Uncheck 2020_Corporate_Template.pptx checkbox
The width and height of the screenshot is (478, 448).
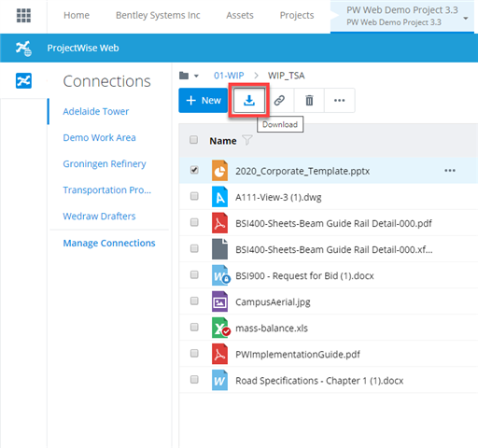(194, 170)
